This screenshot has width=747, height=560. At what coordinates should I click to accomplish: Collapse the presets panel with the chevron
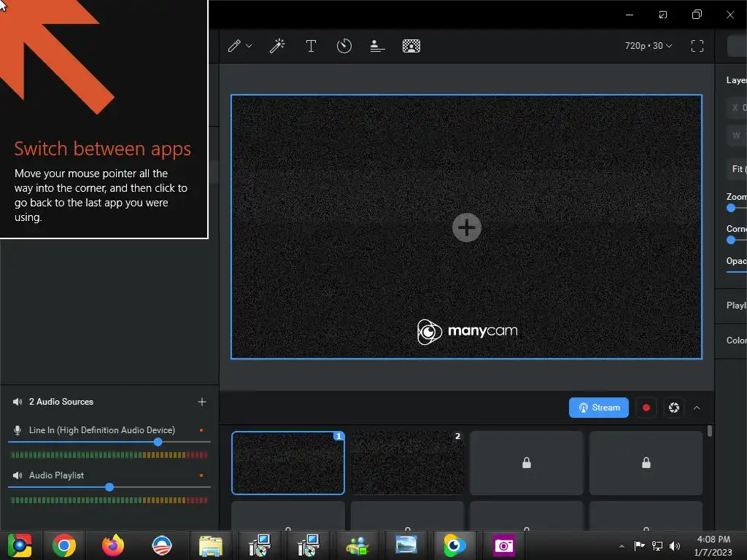pyautogui.click(x=697, y=408)
